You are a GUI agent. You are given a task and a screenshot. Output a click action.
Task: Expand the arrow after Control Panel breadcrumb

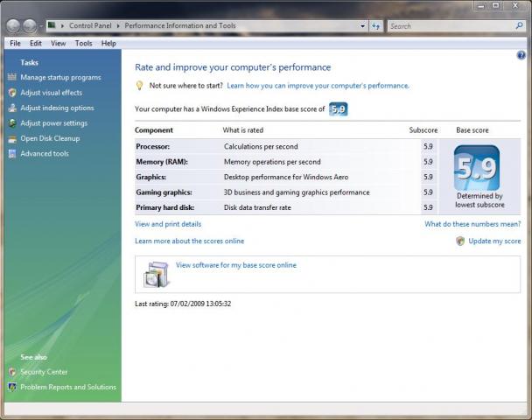pos(118,25)
